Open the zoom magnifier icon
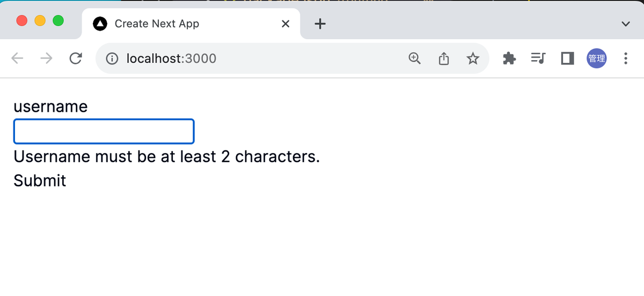 (415, 59)
